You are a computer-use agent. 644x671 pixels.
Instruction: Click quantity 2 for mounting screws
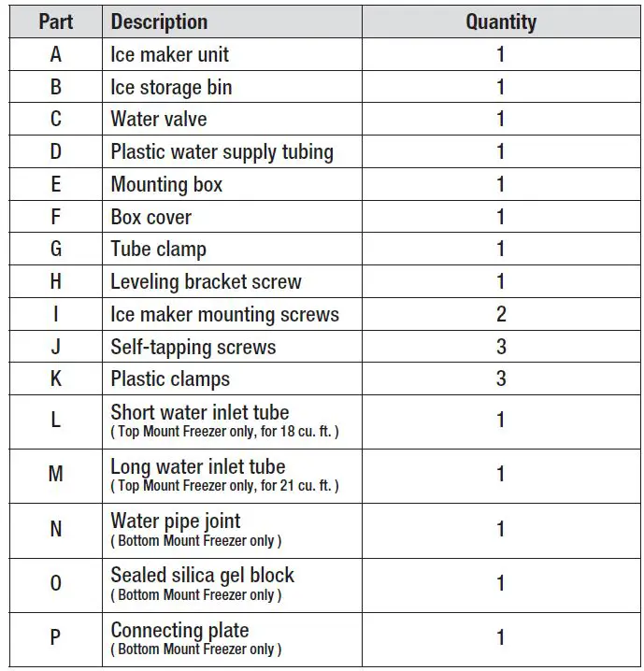[501, 314]
